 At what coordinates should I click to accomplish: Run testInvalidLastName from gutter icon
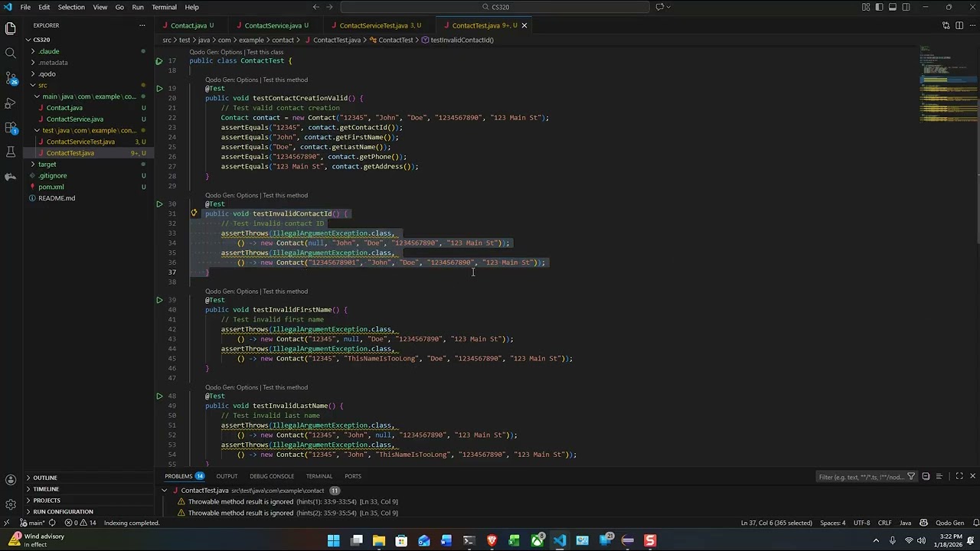[159, 396]
